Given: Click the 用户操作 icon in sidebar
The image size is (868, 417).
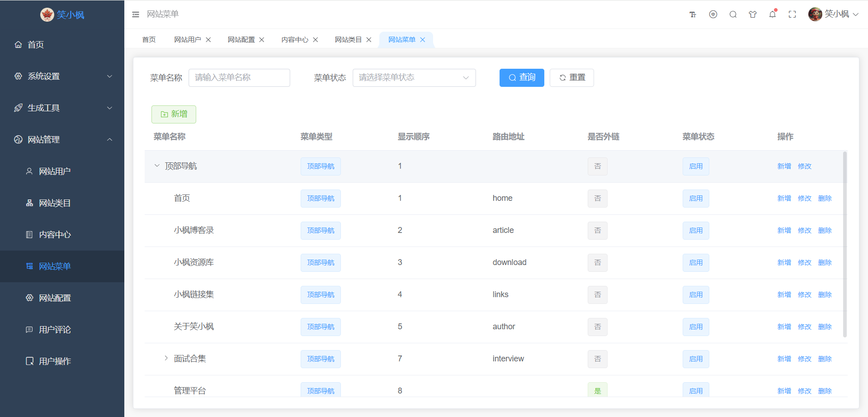Looking at the screenshot, I should [29, 361].
